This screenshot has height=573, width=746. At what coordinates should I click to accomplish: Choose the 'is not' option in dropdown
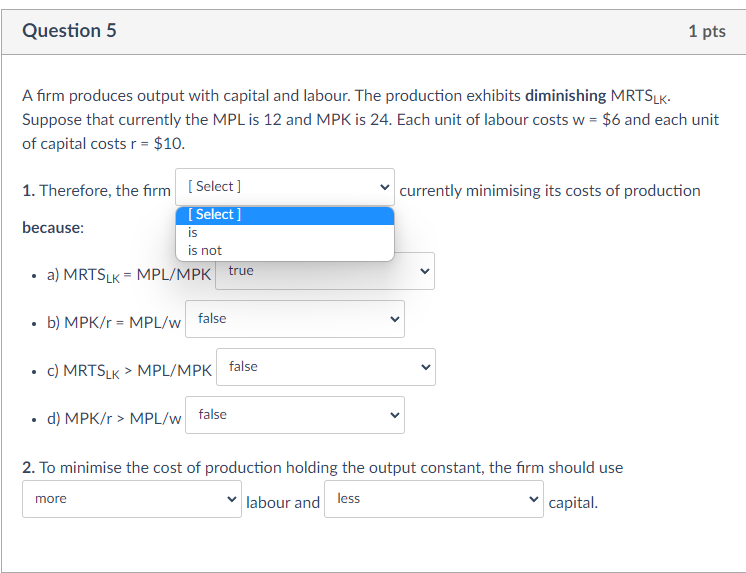[x=285, y=250]
